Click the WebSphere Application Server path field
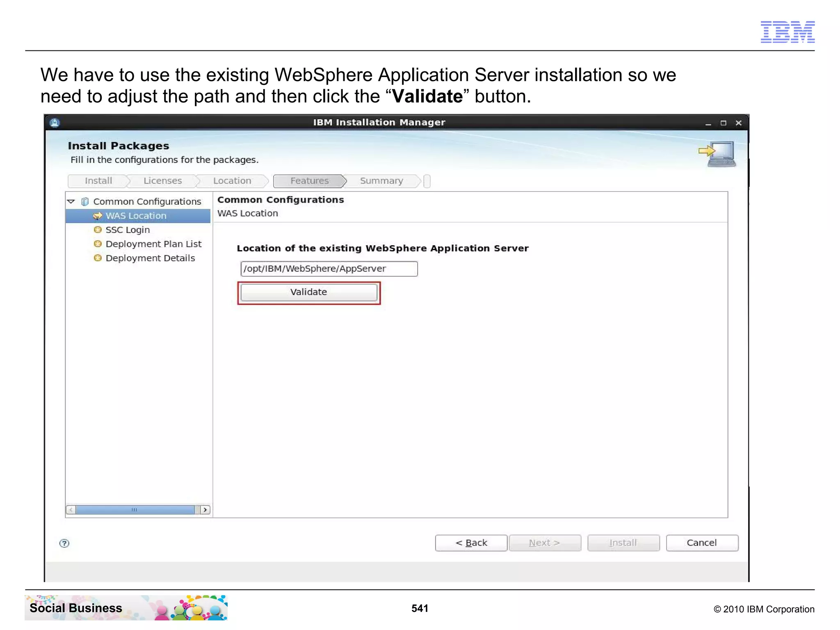 [329, 269]
